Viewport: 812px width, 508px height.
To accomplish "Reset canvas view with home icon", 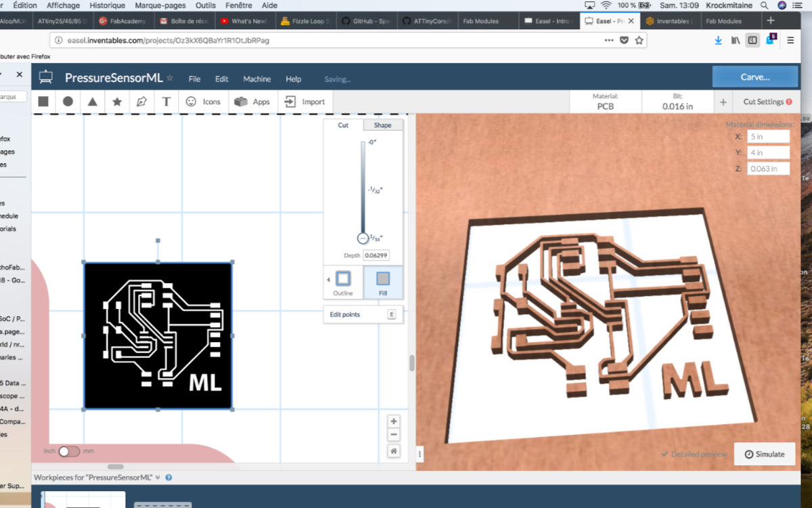I will (x=394, y=450).
